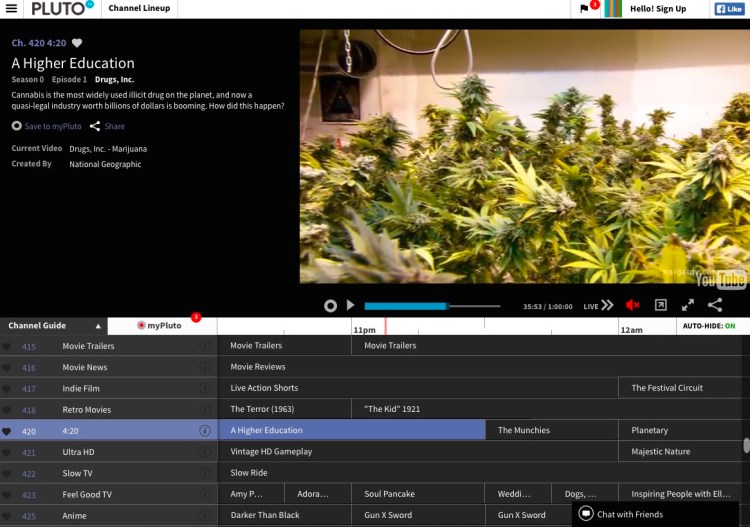Click the video preview area
750x527 pixels.
pyautogui.click(x=525, y=157)
